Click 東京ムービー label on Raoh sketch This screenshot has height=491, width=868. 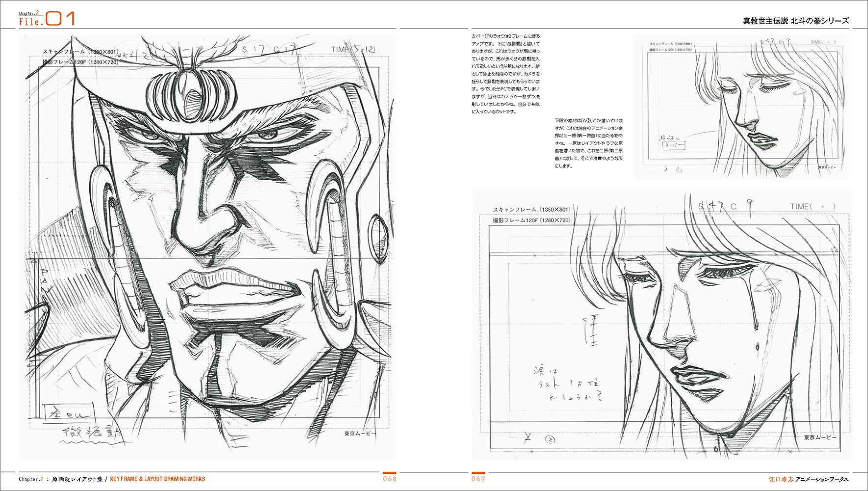click(360, 434)
